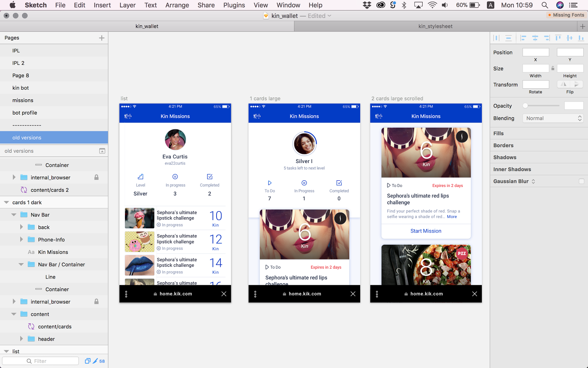The width and height of the screenshot is (588, 368).
Task: Open Notification Center icon
Action: click(573, 5)
